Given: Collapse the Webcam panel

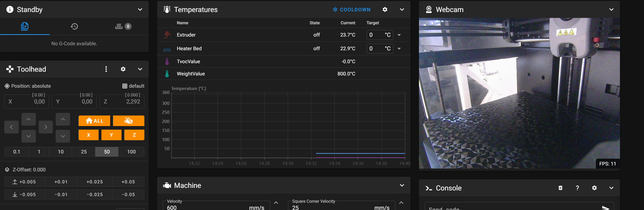Looking at the screenshot, I should point(611,9).
